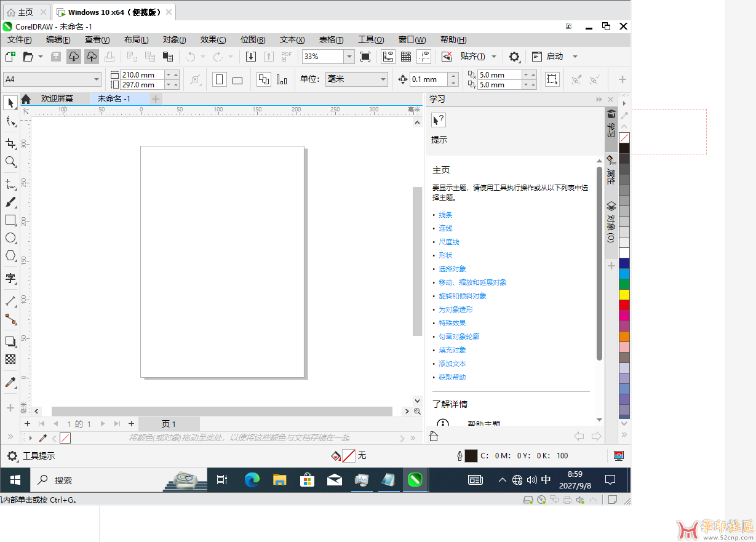Expand the Open file dropdown arrow
Screen dimensions: 756x542
pyautogui.click(x=41, y=57)
